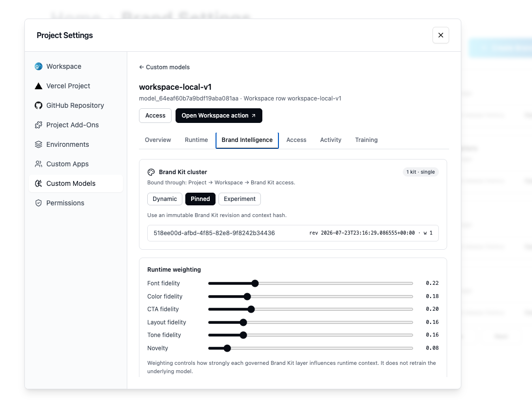The width and height of the screenshot is (532, 419).
Task: Click the '1 kit · single' badge
Action: coord(420,172)
